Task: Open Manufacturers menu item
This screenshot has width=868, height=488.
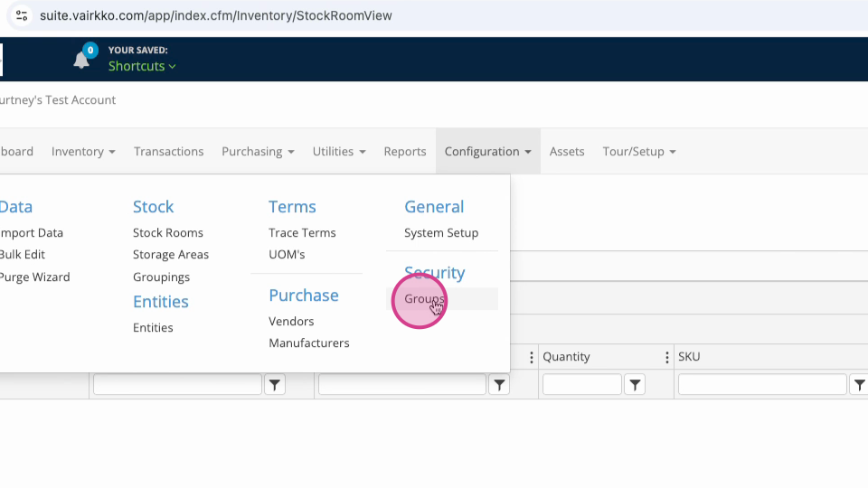Action: pos(309,343)
